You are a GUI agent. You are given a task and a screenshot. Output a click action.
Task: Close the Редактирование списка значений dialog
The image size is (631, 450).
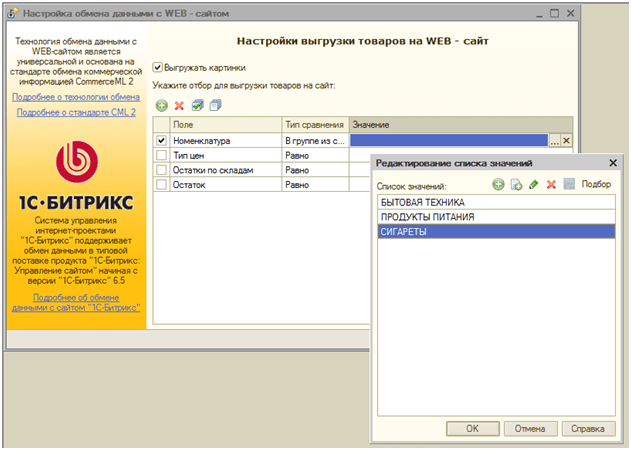(x=612, y=163)
